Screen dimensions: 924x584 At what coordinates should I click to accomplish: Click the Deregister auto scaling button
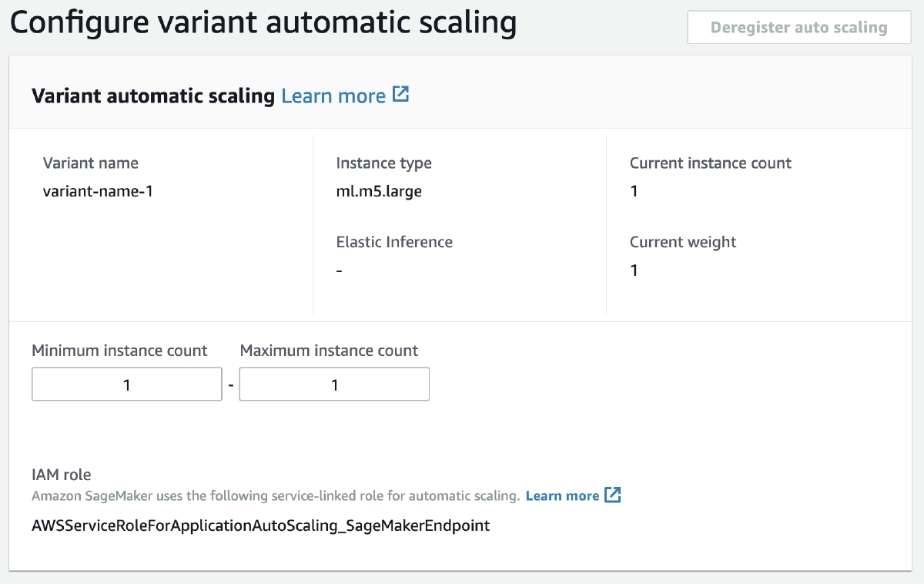click(x=798, y=28)
